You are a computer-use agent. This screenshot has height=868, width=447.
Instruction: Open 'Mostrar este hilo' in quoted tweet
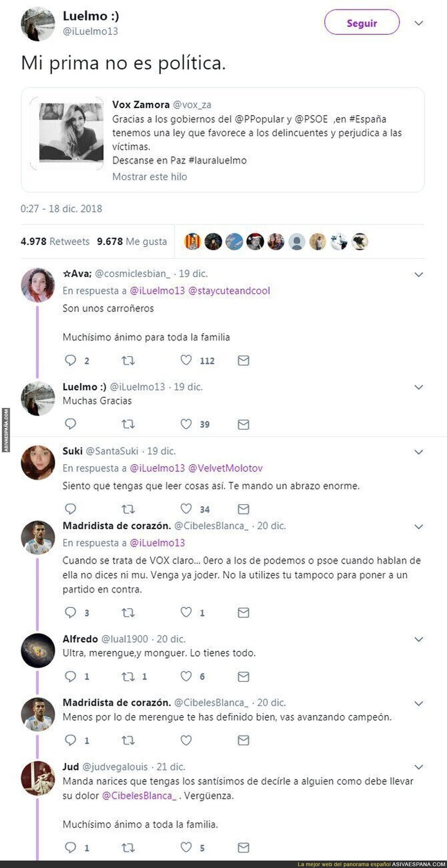point(150,177)
